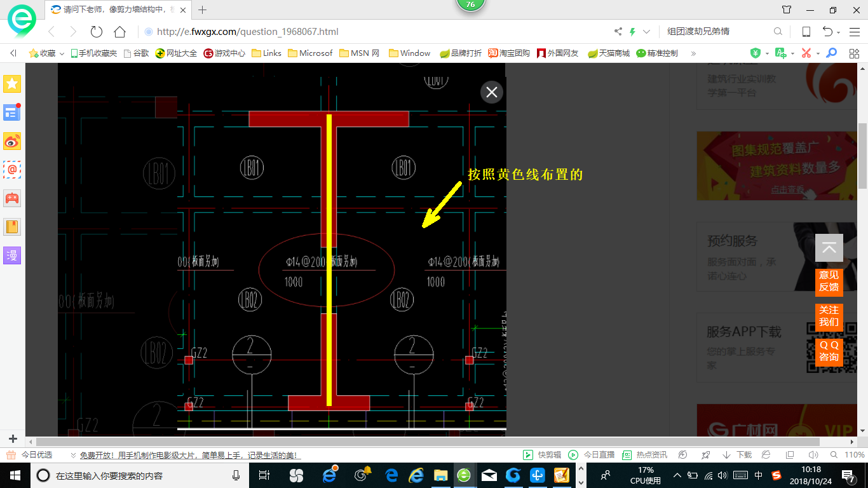868x488 pixels.
Task: Click the search magnifier icon
Action: [x=778, y=32]
